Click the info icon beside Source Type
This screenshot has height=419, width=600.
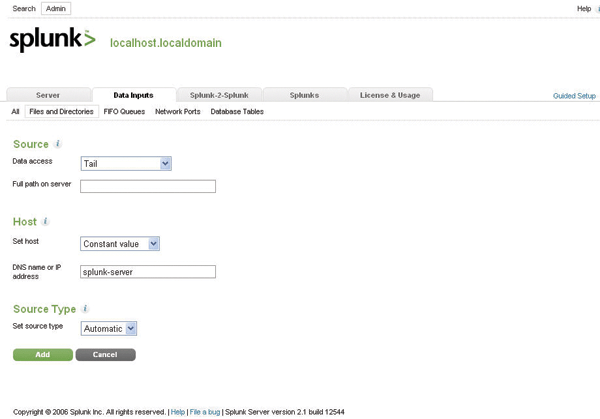(85, 309)
